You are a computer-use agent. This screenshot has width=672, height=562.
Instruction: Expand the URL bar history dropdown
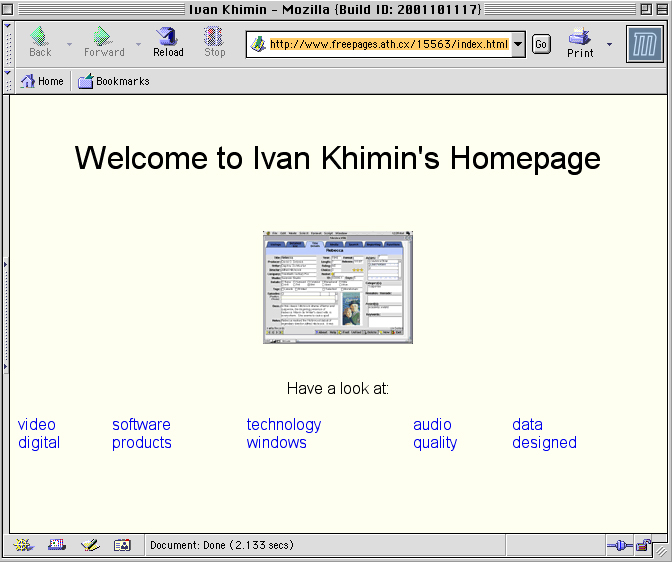[x=518, y=44]
